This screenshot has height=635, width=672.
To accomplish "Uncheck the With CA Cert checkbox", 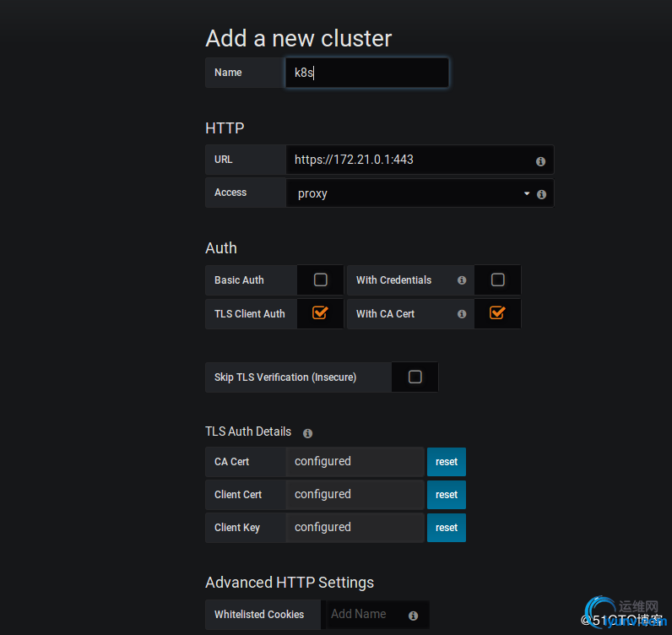I will point(497,313).
